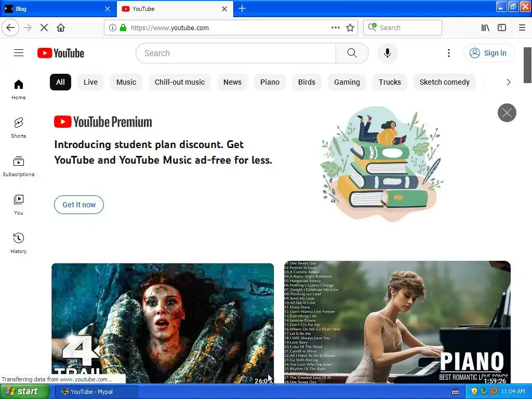Click the taskbar clock showing 11:04 AM
The width and height of the screenshot is (532, 399).
pyautogui.click(x=513, y=392)
